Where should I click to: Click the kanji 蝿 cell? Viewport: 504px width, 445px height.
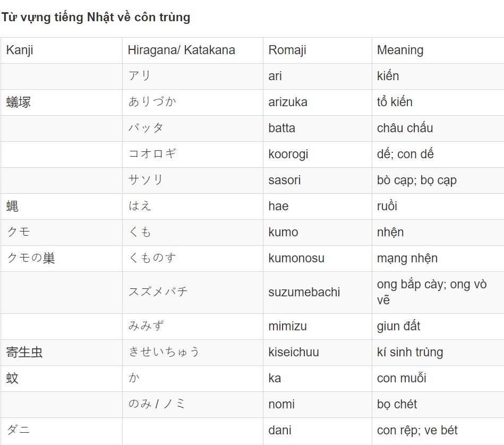click(x=62, y=207)
